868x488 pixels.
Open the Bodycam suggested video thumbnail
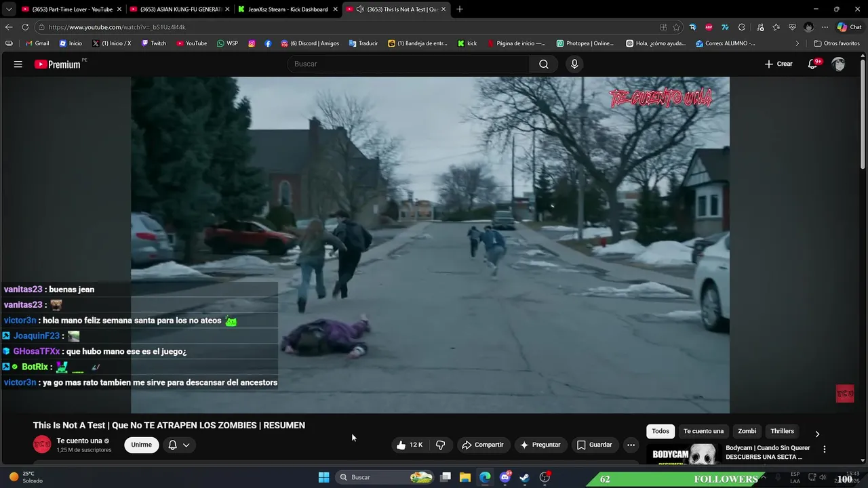pyautogui.click(x=684, y=454)
